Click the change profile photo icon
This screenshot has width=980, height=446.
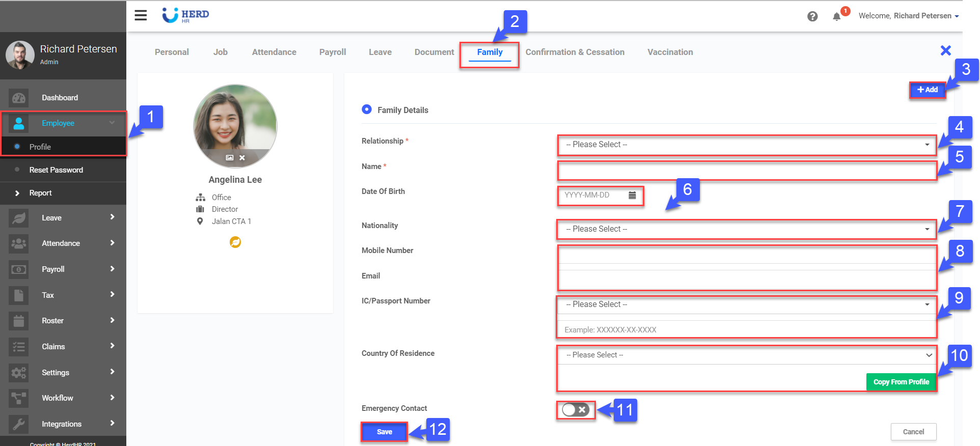pos(230,158)
